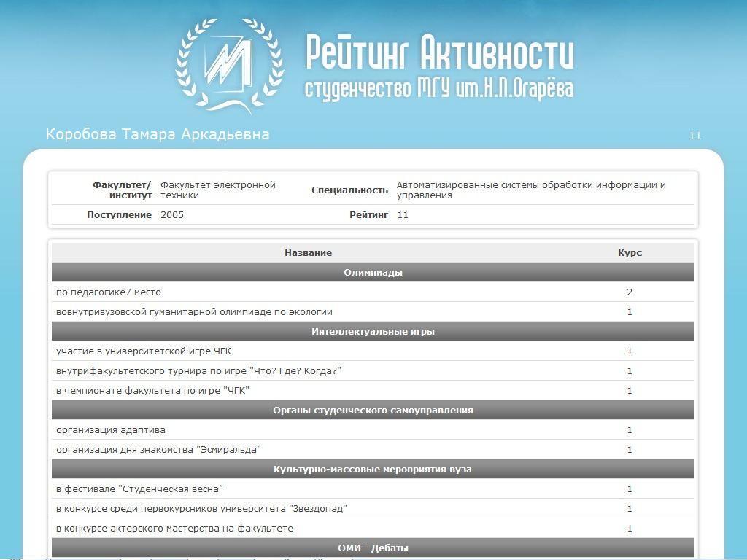Image resolution: width=747 pixels, height=560 pixels.
Task: Click 'Культурно-массовые мероприятия вуза' section header
Action: 373,470
